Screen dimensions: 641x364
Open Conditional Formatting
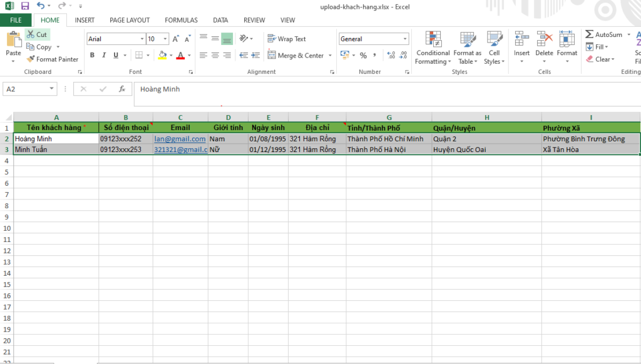(x=433, y=48)
